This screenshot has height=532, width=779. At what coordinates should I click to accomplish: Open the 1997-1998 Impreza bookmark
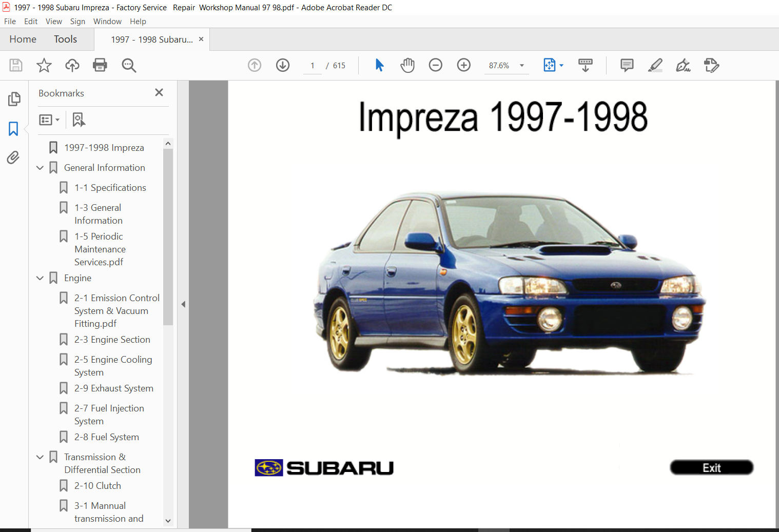(x=104, y=148)
